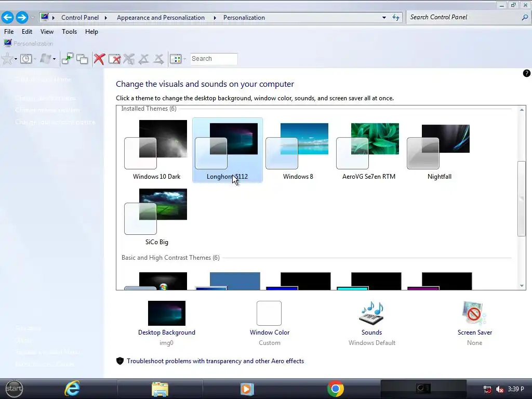Select the Longhorn 5112 theme
Viewport: 532px width, 399px height.
click(x=228, y=150)
